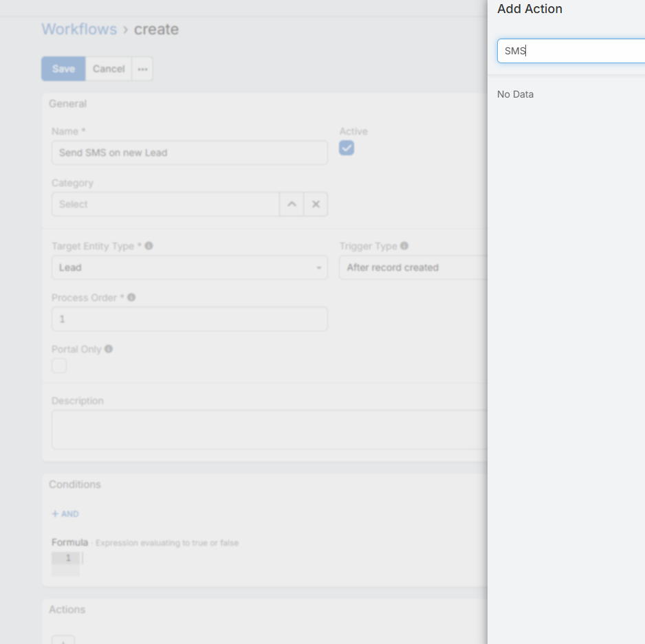Click the Name field containing 'Send SMS on new Lead'
Screen dimensions: 645x644
click(x=189, y=153)
